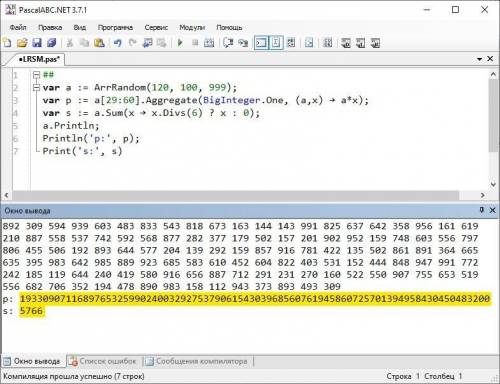This screenshot has width=500, height=384.
Task: Open the Правка menu
Action: click(50, 27)
